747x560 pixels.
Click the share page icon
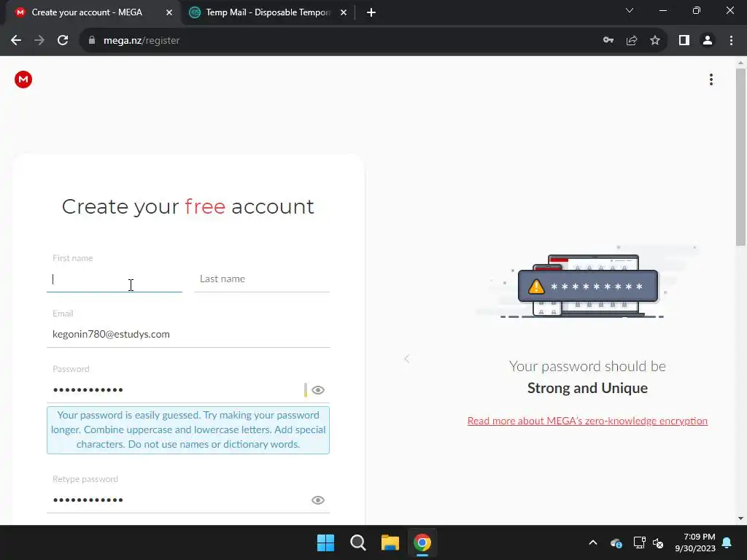coord(632,41)
